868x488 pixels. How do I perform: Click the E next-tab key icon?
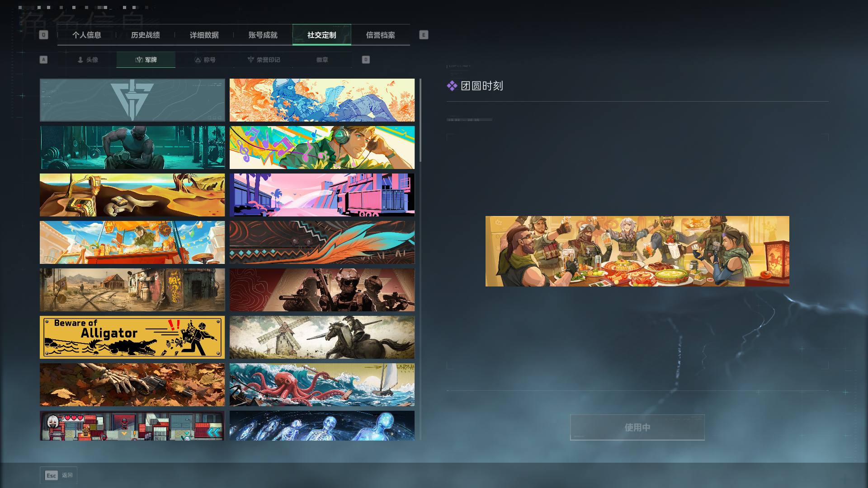point(424,35)
